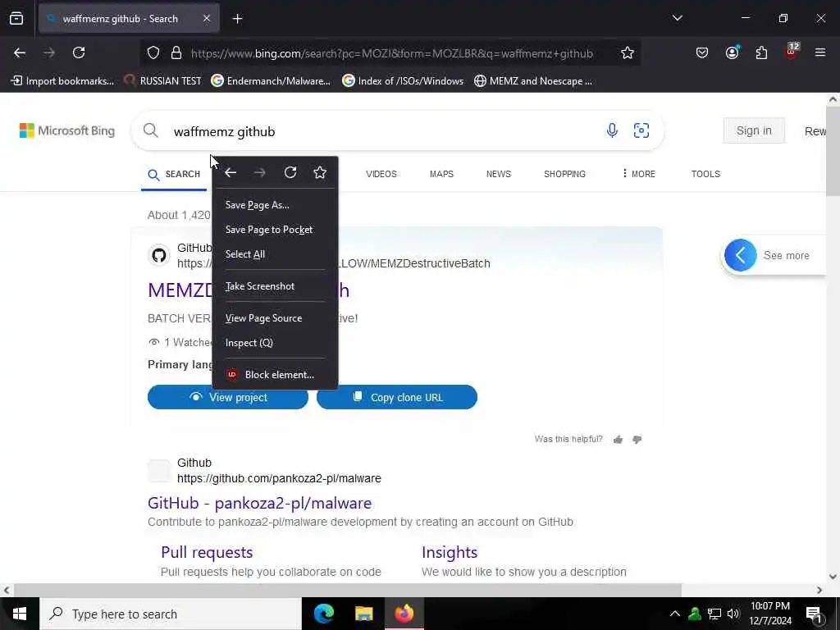Click the taskbar Type here to search box

(171, 614)
